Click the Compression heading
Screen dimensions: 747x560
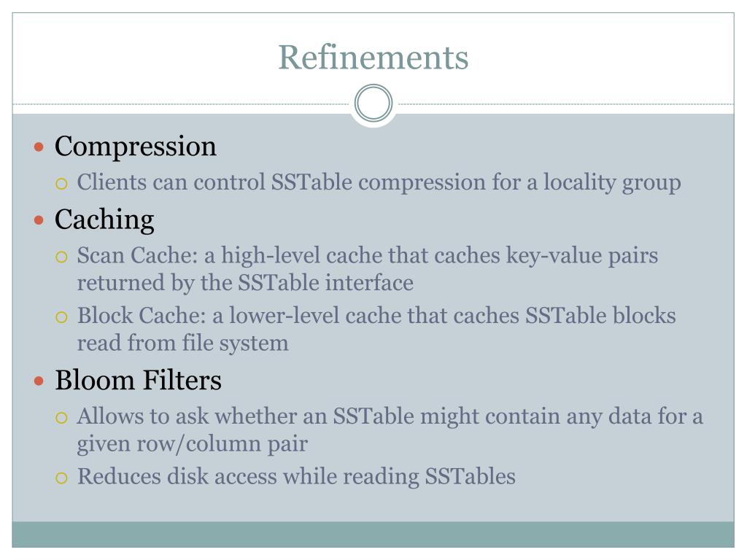tap(136, 146)
